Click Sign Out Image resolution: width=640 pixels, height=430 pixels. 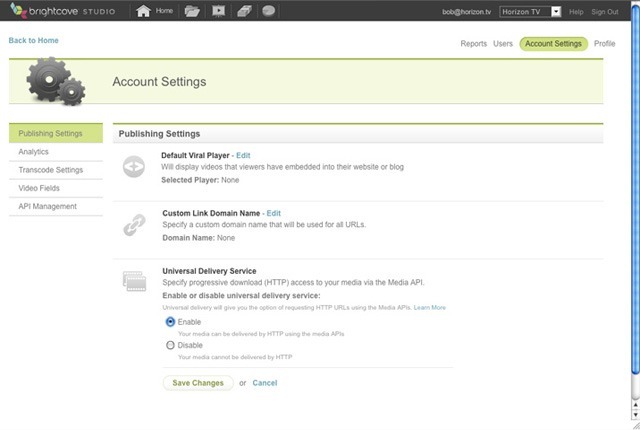[x=604, y=12]
